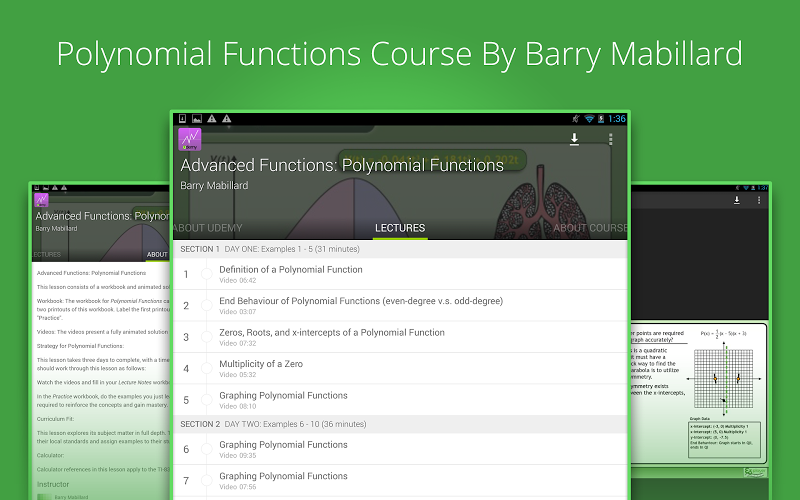Mark lecture 6 progress circle
Screen dimensions: 800x500
(x=207, y=449)
